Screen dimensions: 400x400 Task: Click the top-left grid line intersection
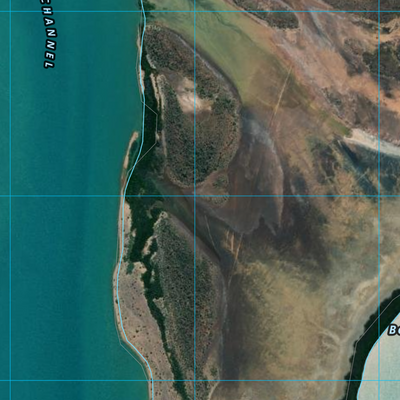(11, 11)
